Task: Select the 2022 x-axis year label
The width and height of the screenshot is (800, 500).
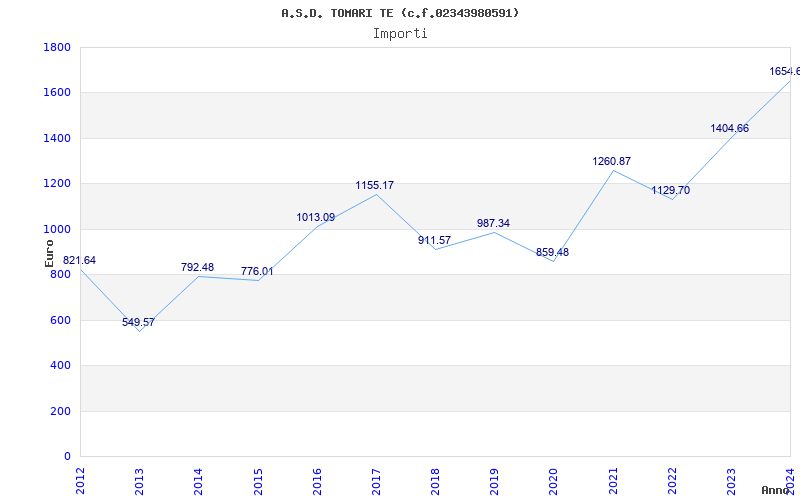Action: [x=672, y=478]
